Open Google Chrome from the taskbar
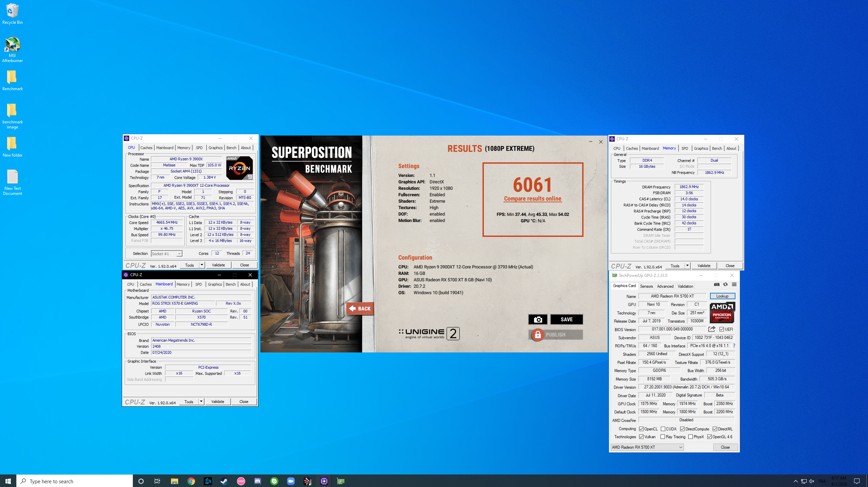 coord(191,481)
